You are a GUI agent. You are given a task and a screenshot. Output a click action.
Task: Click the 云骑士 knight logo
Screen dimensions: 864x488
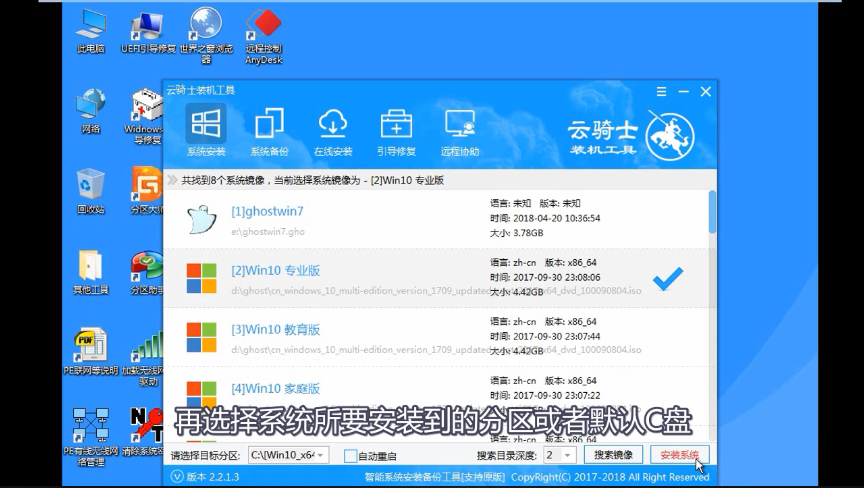[670, 137]
